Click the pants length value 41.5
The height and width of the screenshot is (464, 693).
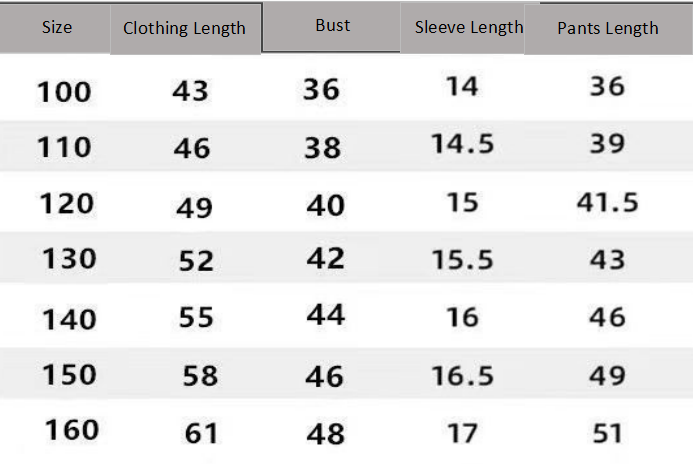coord(607,203)
